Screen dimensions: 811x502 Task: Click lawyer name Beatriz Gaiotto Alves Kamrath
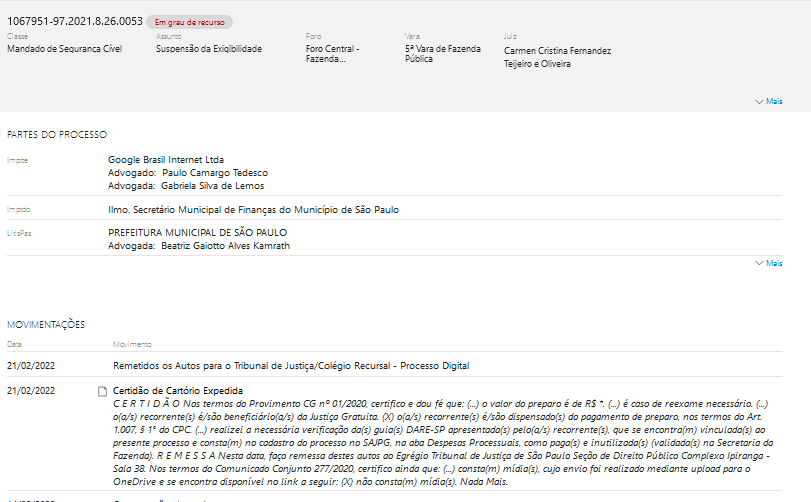[x=225, y=246]
